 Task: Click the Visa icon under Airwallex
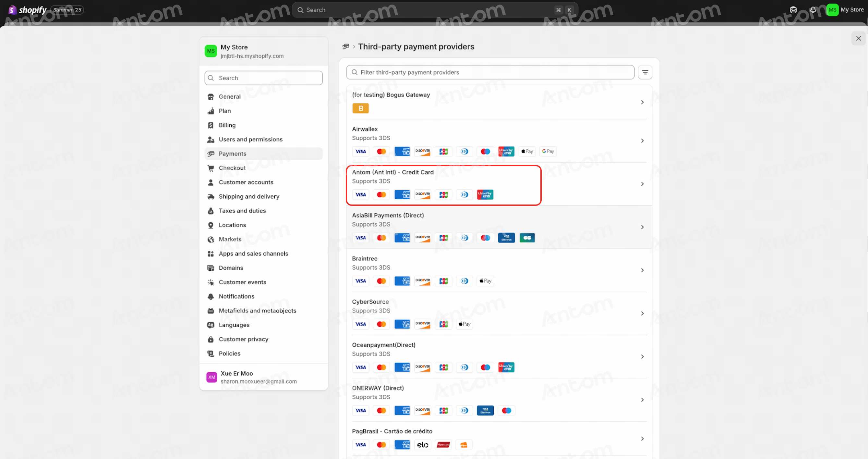pyautogui.click(x=361, y=151)
